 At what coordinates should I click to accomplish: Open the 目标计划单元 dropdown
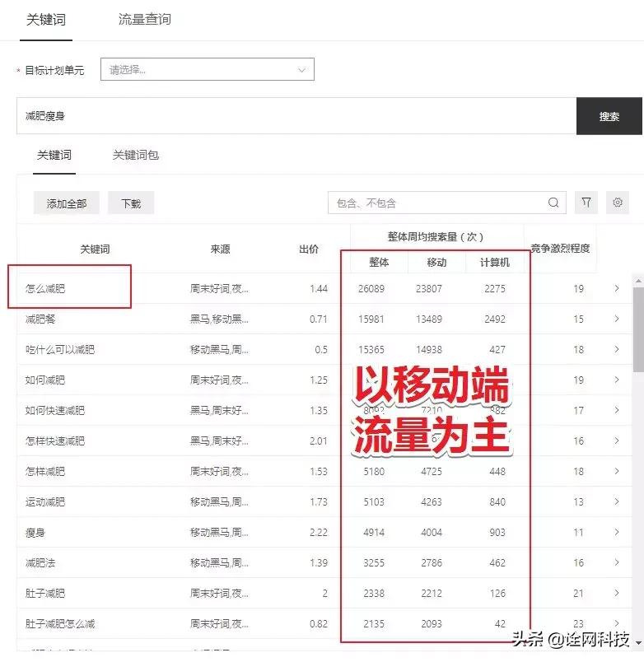[x=207, y=70]
